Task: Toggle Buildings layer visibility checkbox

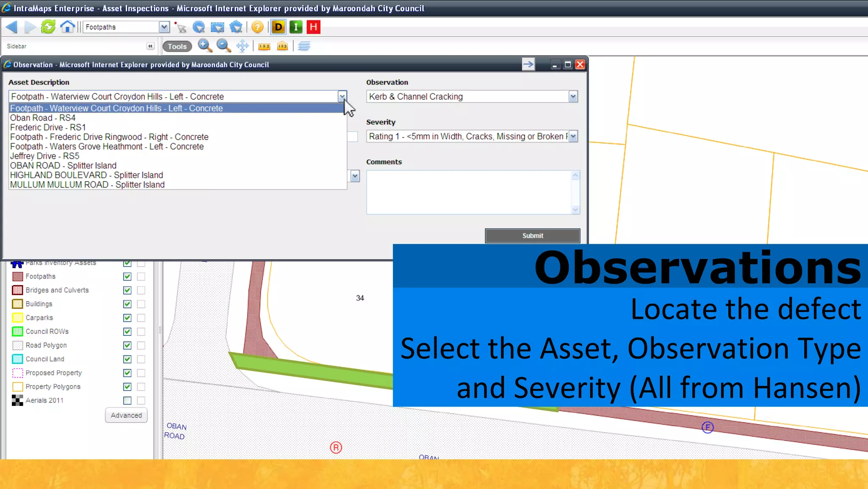Action: [127, 304]
